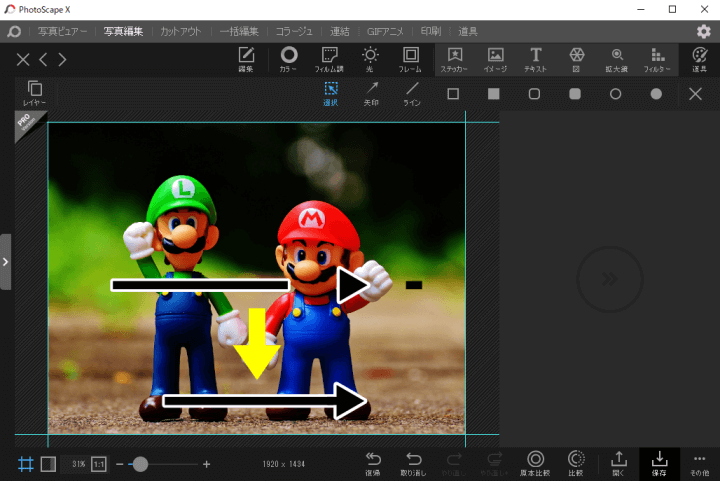Switch to the 写真ビュアー tab
The height and width of the screenshot is (481, 720).
62,31
